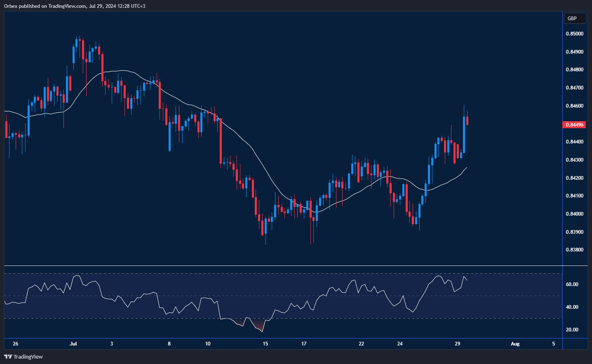Click the Aug label on time axis
Viewport: 592px width, 364px height.
(x=515, y=344)
